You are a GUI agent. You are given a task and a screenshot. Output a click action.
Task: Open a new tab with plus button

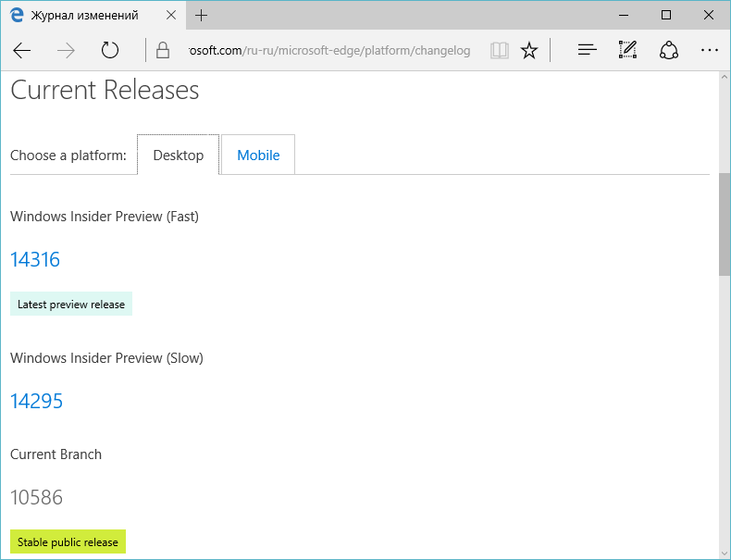201,16
